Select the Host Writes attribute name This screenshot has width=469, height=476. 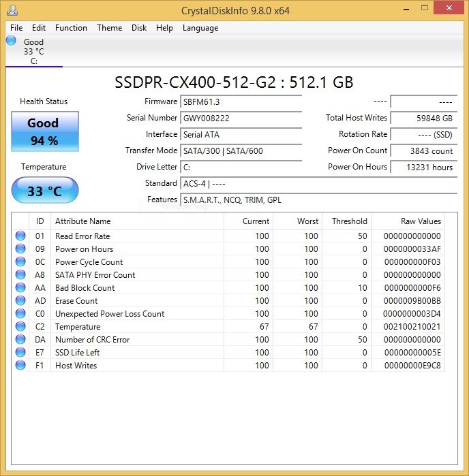pyautogui.click(x=76, y=366)
